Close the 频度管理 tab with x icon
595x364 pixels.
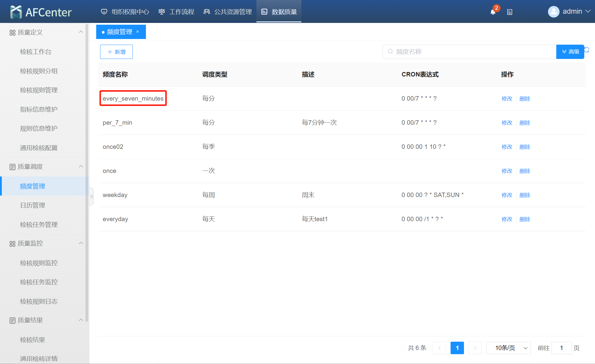pyautogui.click(x=138, y=32)
